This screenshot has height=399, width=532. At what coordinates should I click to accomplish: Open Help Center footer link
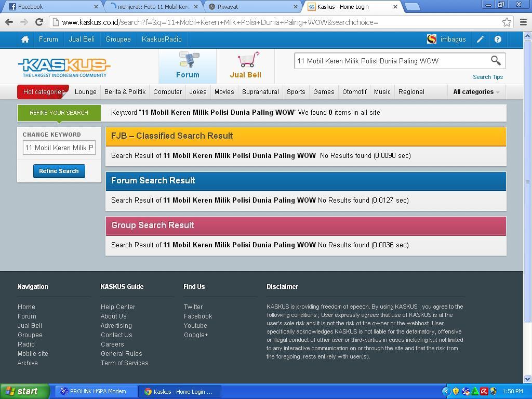(x=118, y=307)
